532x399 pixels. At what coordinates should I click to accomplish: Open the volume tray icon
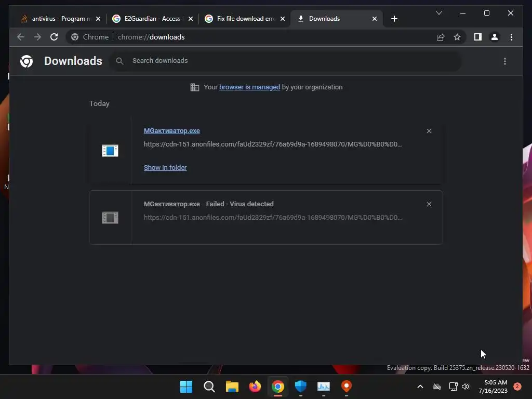[x=465, y=387]
